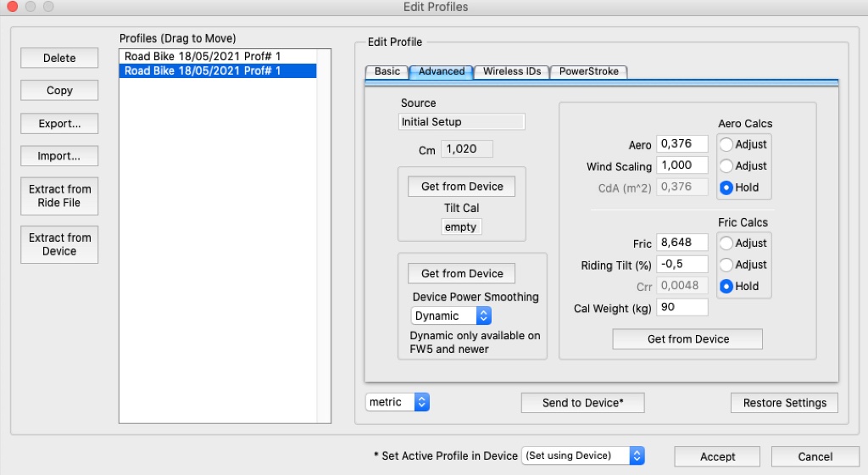The width and height of the screenshot is (868, 475).
Task: Copy the selected profile
Action: pyautogui.click(x=59, y=90)
